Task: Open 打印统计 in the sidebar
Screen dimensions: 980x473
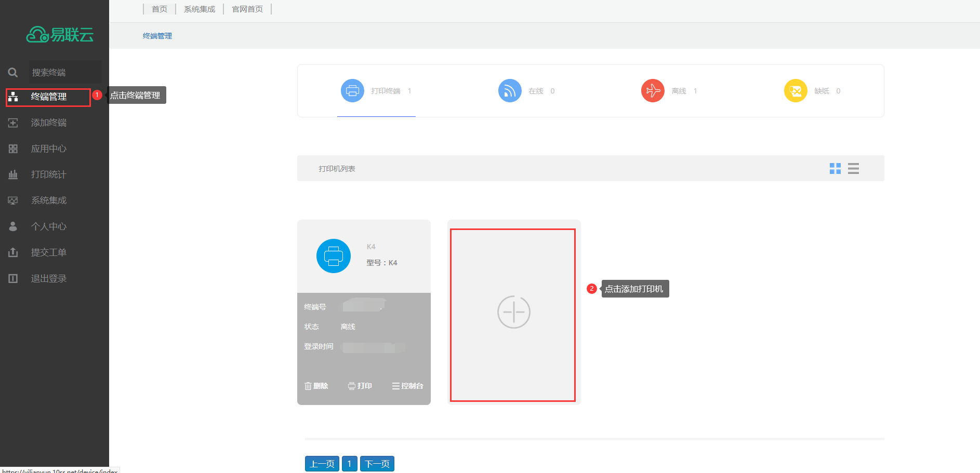Action: (x=48, y=174)
